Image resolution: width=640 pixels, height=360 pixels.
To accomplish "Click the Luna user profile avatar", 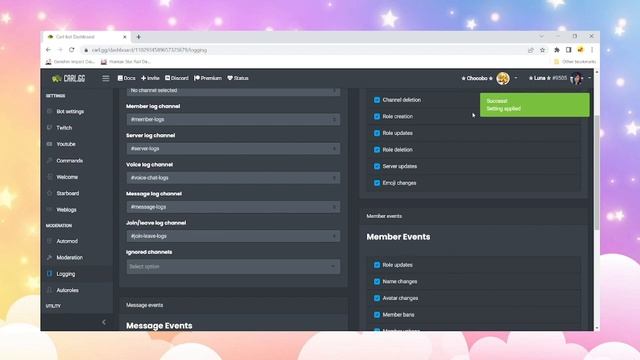I will (x=576, y=78).
